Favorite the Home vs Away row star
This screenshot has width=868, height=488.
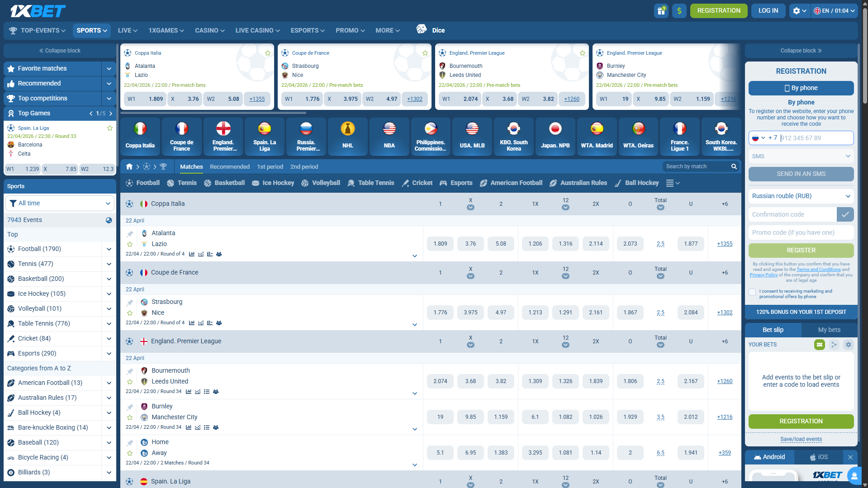130,453
